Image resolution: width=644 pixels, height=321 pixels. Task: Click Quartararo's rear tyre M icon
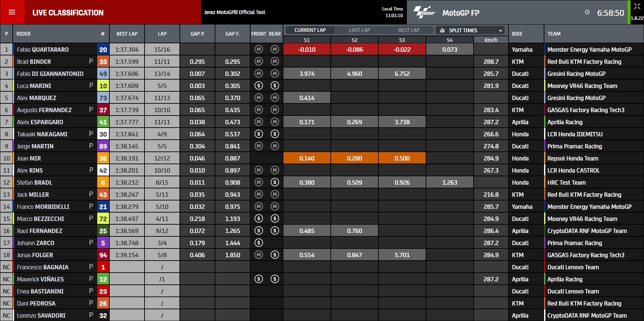[x=275, y=49]
